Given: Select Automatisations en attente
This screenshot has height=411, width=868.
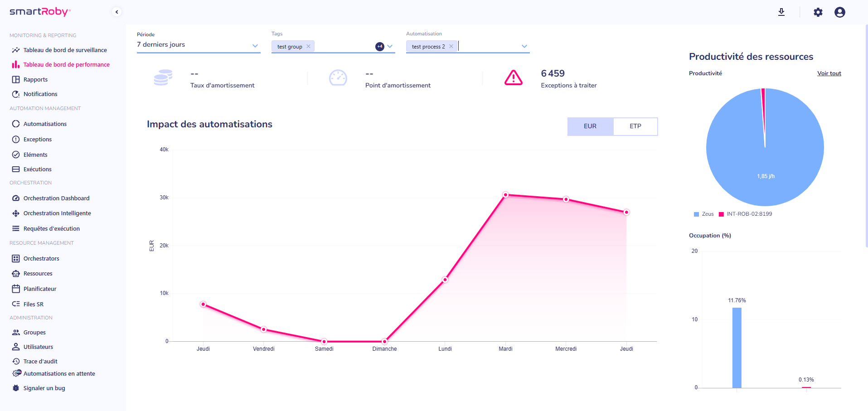Looking at the screenshot, I should pyautogui.click(x=59, y=373).
